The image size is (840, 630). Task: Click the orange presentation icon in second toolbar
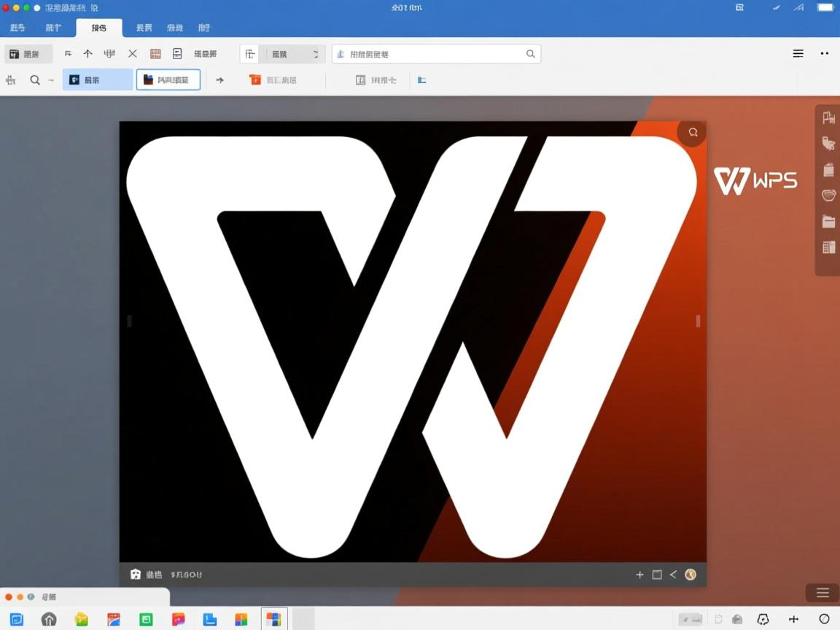pos(254,80)
